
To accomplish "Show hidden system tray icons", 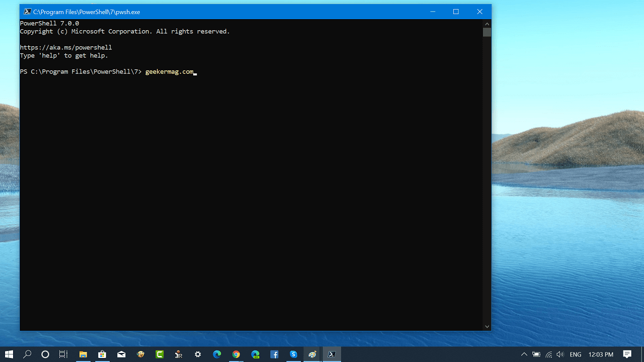I will (524, 354).
